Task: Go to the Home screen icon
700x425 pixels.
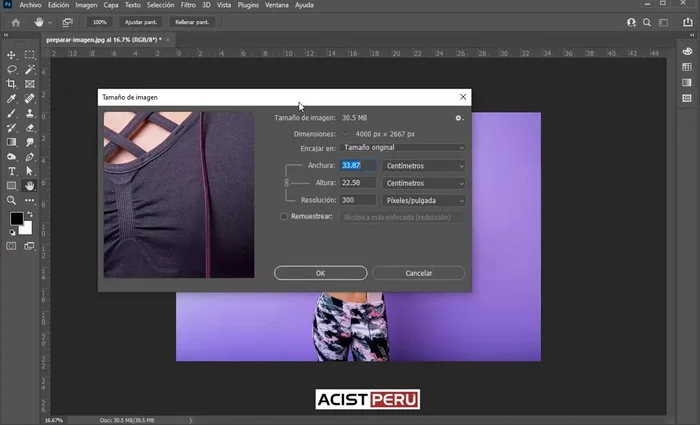Action: click(16, 22)
